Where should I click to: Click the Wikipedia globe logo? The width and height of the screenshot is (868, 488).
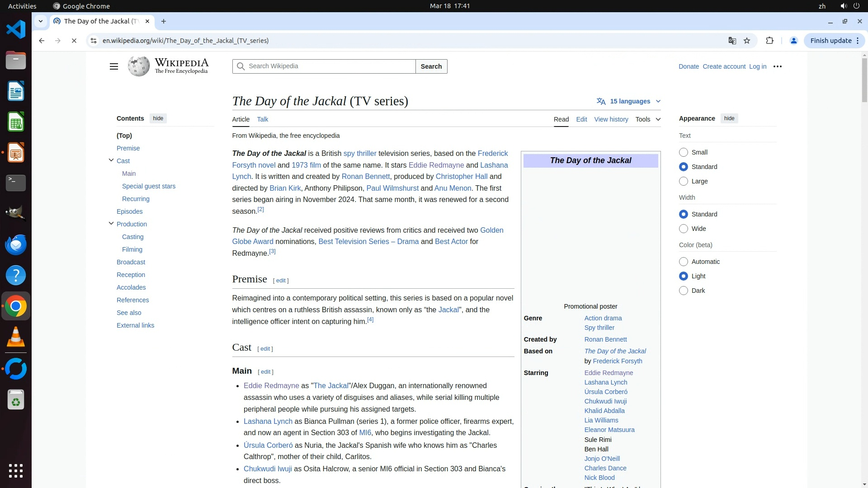139,66
